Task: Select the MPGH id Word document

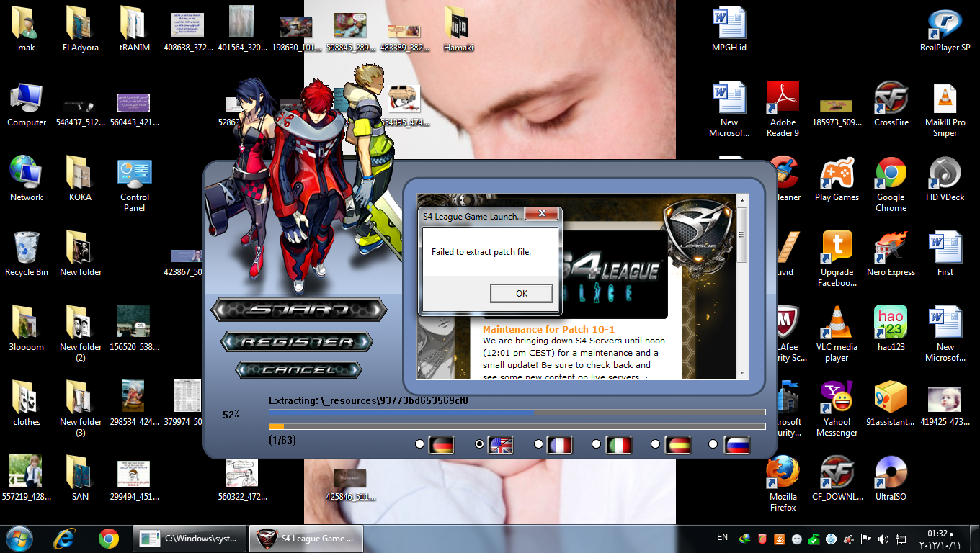Action: click(x=729, y=30)
